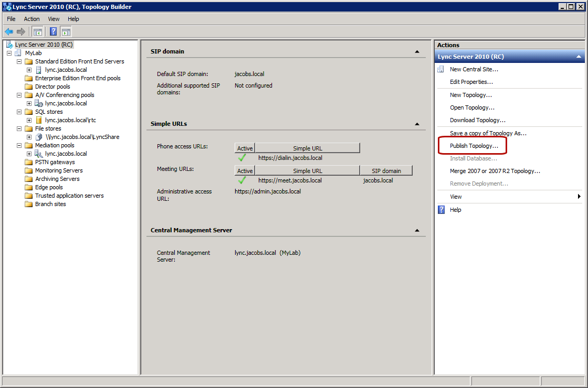Click the Monitoring Servers folder icon
The height and width of the screenshot is (388, 588).
point(29,170)
